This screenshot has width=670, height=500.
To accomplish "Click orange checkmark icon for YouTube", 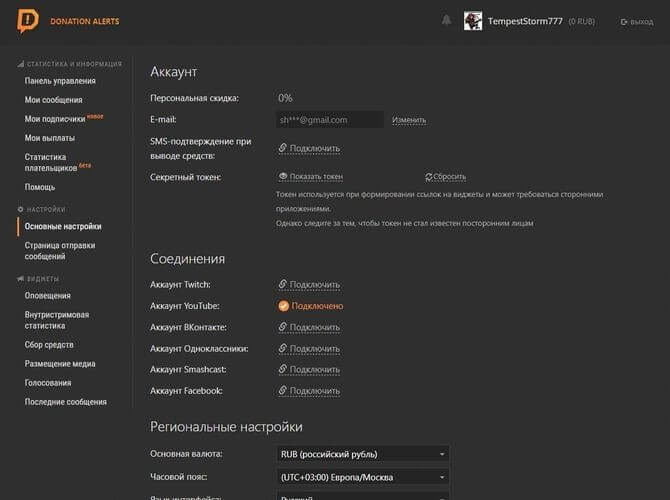I will tap(283, 306).
